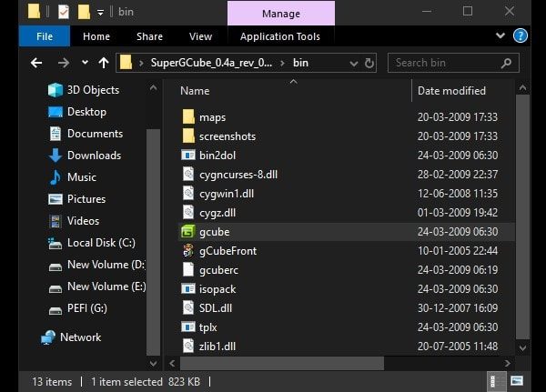The height and width of the screenshot is (392, 546).
Task: Click date 10-01-2005 22:44
Action: point(458,251)
